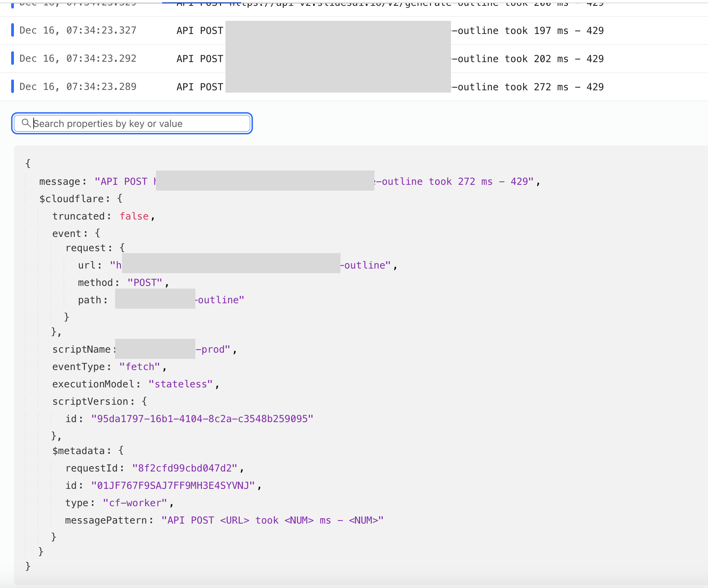The height and width of the screenshot is (588, 708).
Task: Click the 'executionModel' property key
Action: click(x=93, y=384)
